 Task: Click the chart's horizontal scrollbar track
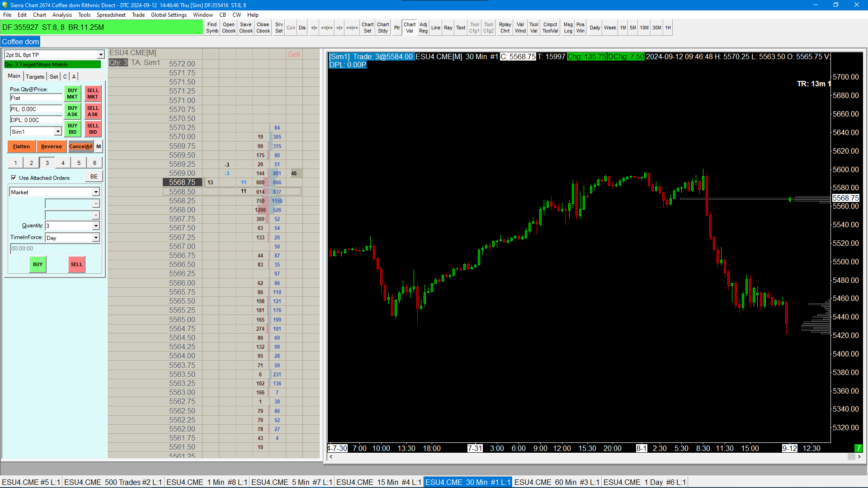(588, 457)
